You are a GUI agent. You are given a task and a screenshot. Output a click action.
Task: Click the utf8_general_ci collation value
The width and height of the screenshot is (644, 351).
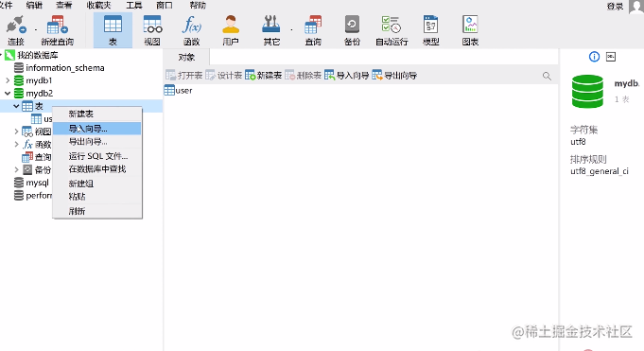click(x=600, y=171)
